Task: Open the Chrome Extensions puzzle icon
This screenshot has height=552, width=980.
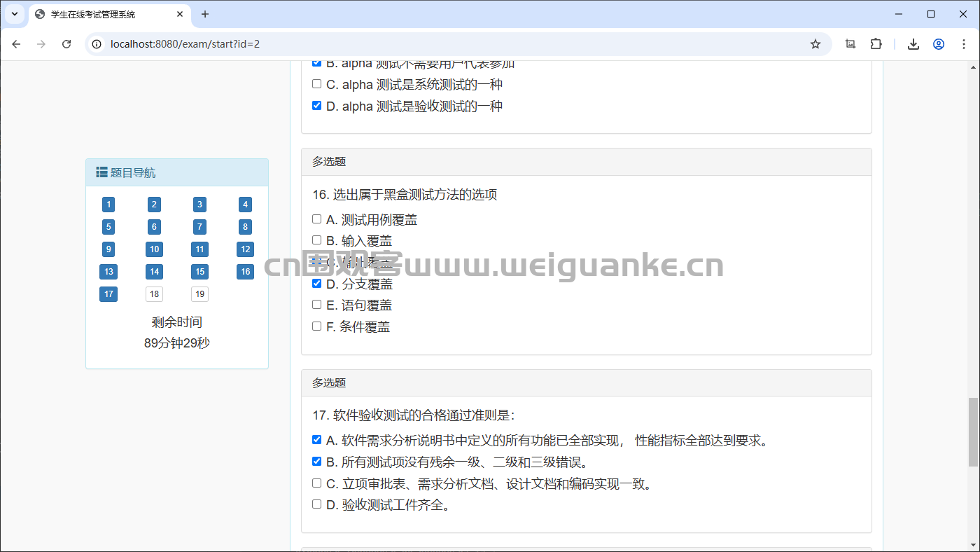Action: coord(876,43)
